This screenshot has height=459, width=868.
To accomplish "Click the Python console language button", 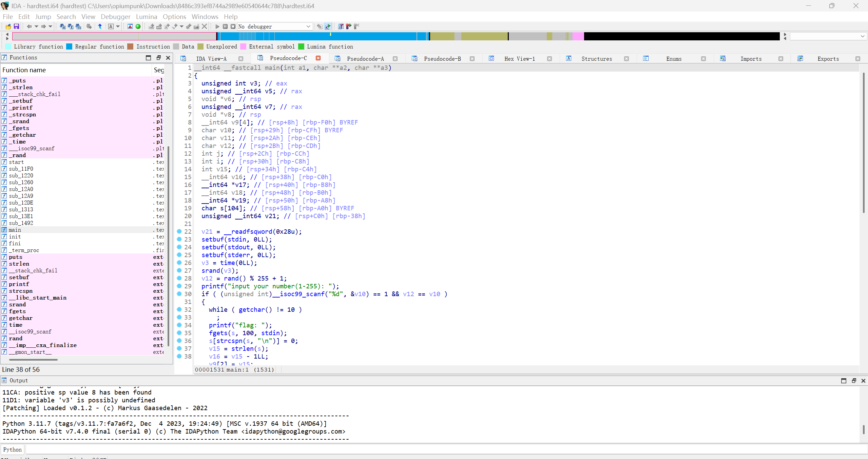I will point(13,450).
